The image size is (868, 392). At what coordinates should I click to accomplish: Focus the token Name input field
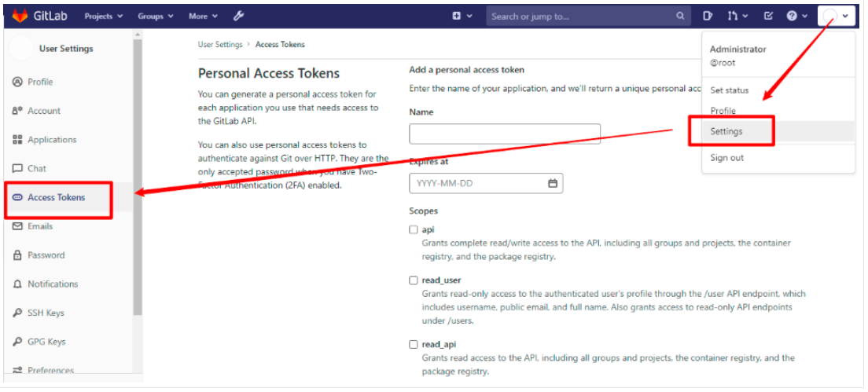[504, 134]
